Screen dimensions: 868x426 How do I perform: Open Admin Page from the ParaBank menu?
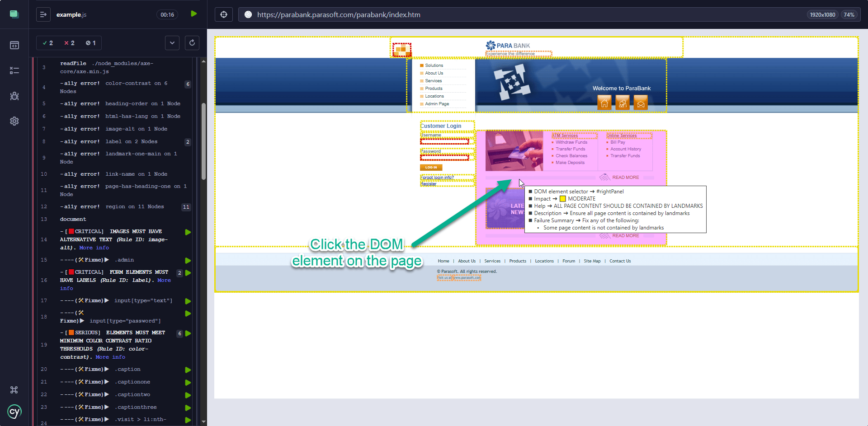pyautogui.click(x=436, y=103)
